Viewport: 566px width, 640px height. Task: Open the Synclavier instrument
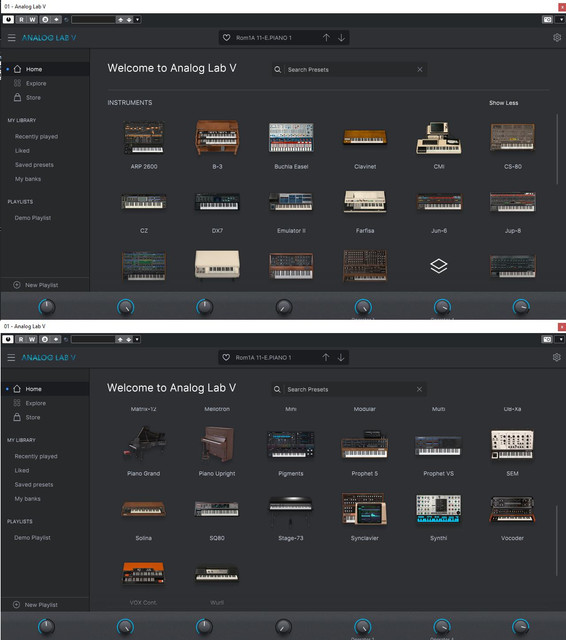[x=364, y=509]
